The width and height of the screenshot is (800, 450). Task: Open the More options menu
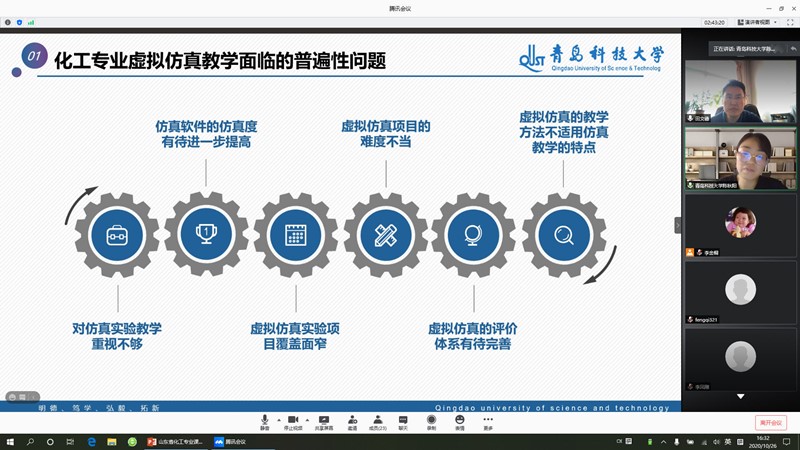[x=488, y=420]
